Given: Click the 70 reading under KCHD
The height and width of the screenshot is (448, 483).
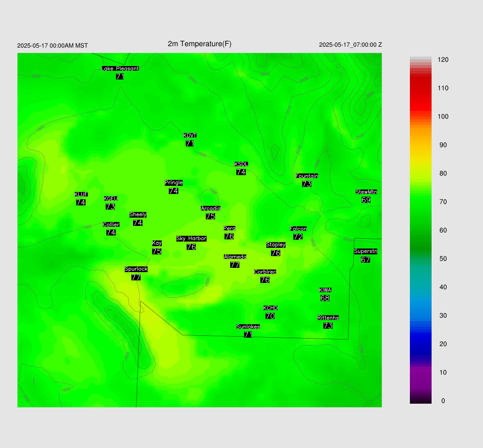Looking at the screenshot, I should pyautogui.click(x=270, y=316).
